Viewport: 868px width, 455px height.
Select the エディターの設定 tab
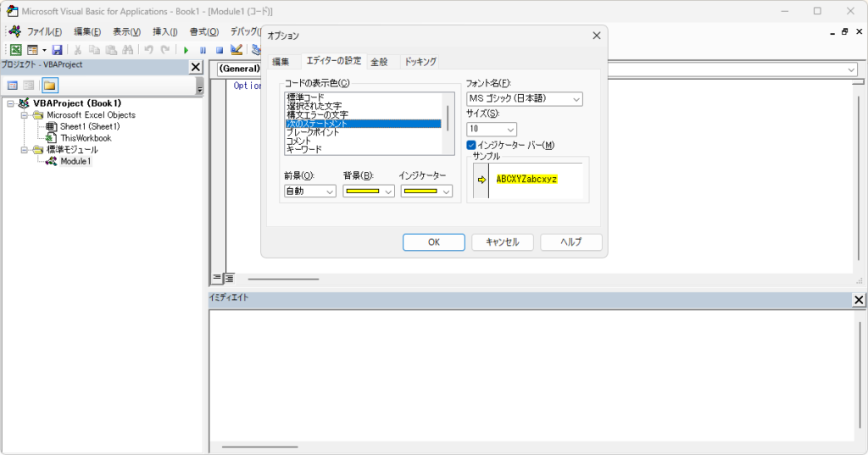334,60
